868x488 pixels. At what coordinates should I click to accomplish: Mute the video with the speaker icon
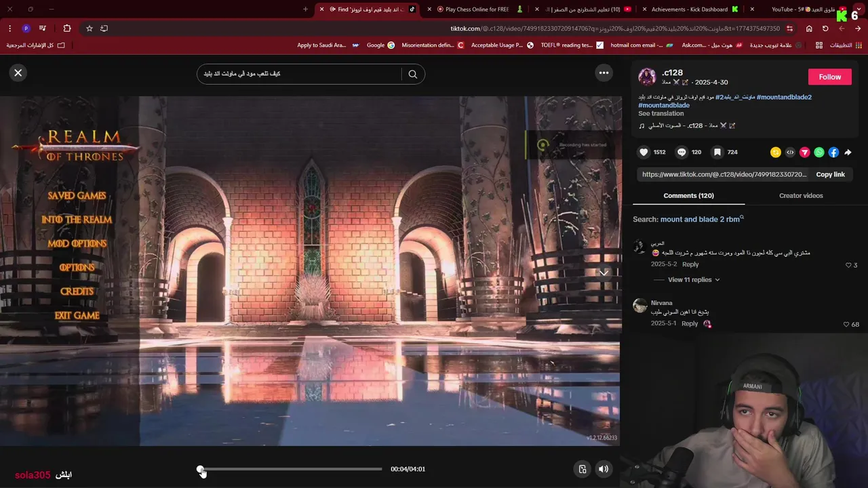pyautogui.click(x=603, y=469)
